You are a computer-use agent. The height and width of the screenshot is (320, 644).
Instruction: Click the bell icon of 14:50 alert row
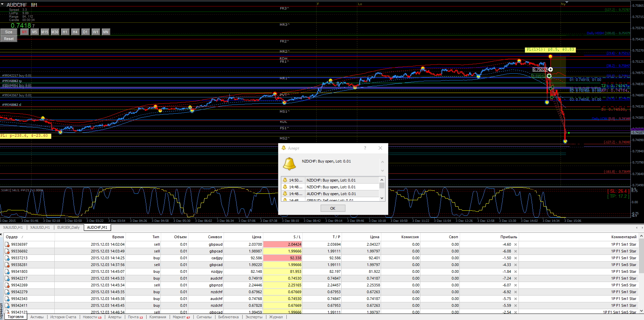[x=285, y=180]
